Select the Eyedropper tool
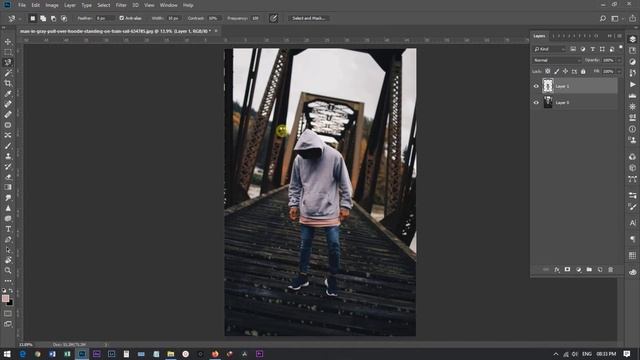This screenshot has width=640, height=360. click(x=8, y=94)
